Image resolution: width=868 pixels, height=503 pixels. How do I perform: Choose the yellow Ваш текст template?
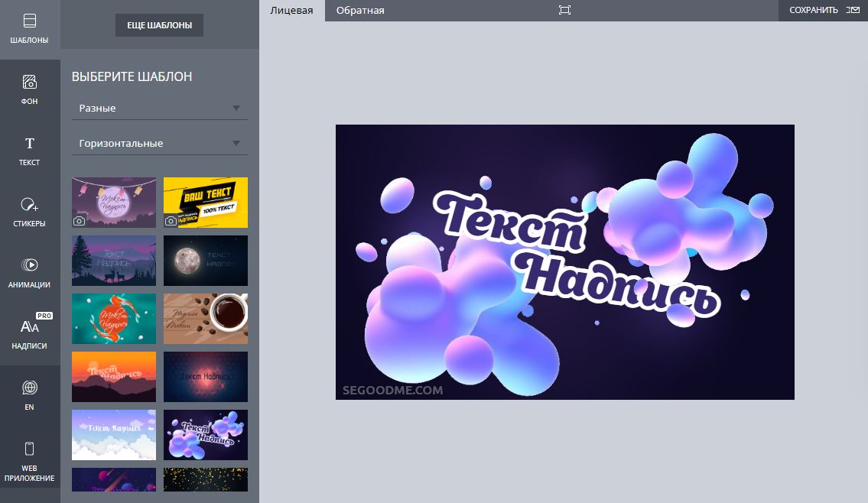tap(206, 203)
